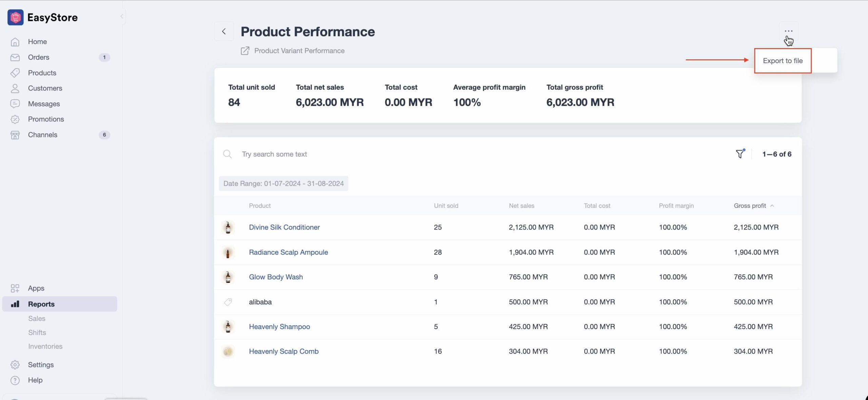Open the Inventories report submenu
868x400 pixels.
[45, 346]
